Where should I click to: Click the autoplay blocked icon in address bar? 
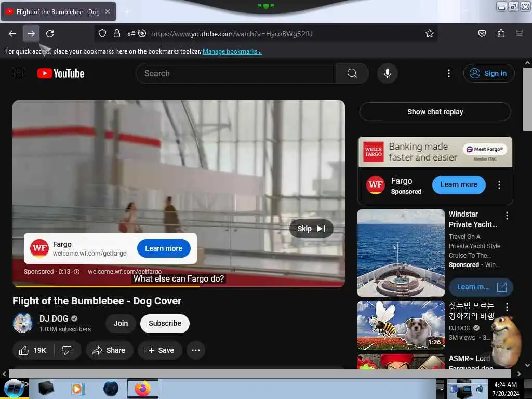[x=142, y=33]
